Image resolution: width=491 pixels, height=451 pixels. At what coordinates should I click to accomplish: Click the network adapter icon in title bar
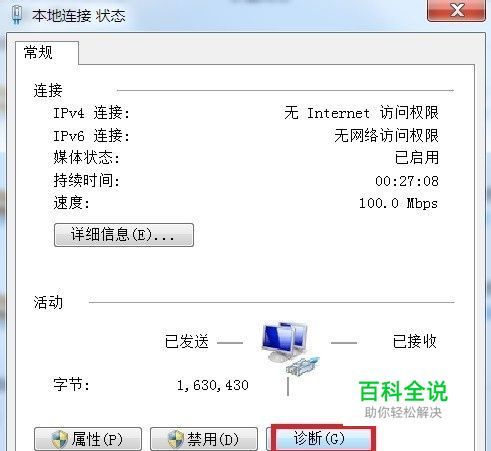tap(17, 14)
